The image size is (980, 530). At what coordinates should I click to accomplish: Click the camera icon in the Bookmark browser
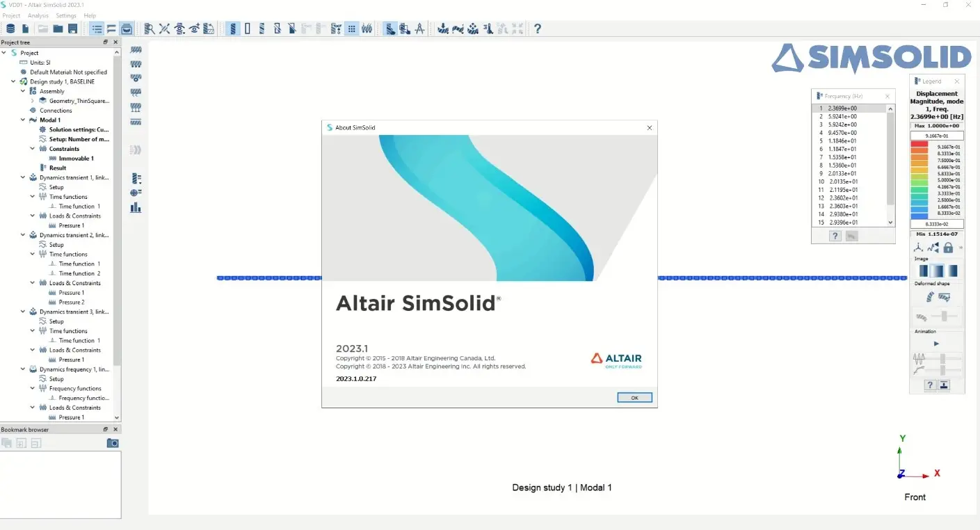[113, 443]
